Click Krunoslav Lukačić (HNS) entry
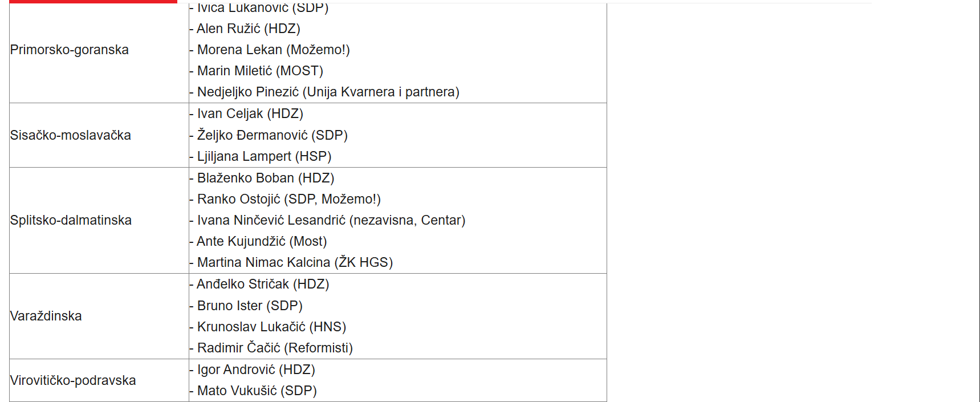 click(271, 327)
